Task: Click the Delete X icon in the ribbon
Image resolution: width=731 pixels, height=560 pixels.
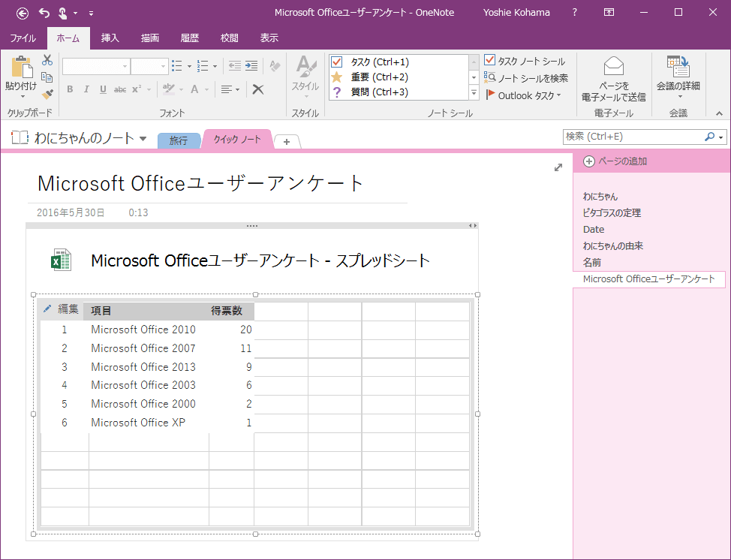Action: pyautogui.click(x=258, y=89)
